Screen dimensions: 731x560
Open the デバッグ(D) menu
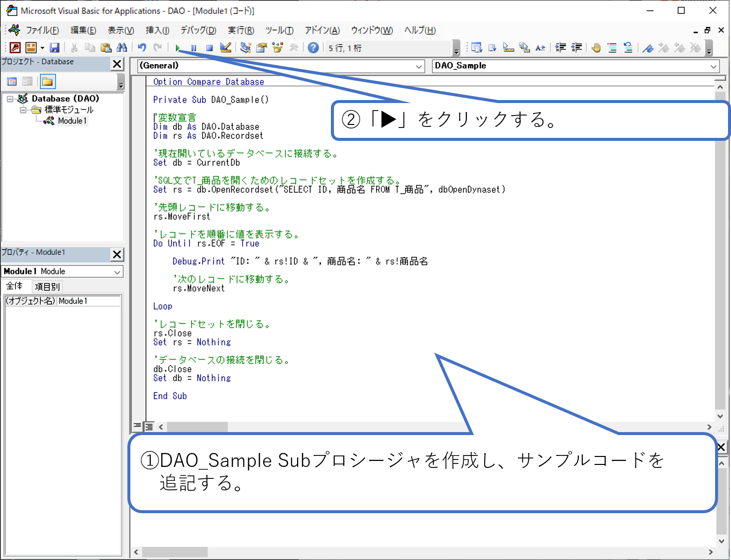pos(198,30)
